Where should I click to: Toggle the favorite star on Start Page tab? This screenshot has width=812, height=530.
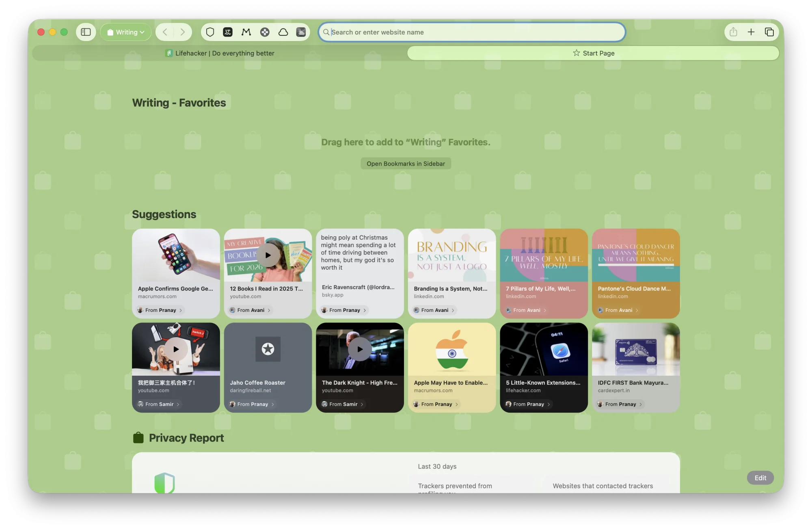(x=576, y=53)
